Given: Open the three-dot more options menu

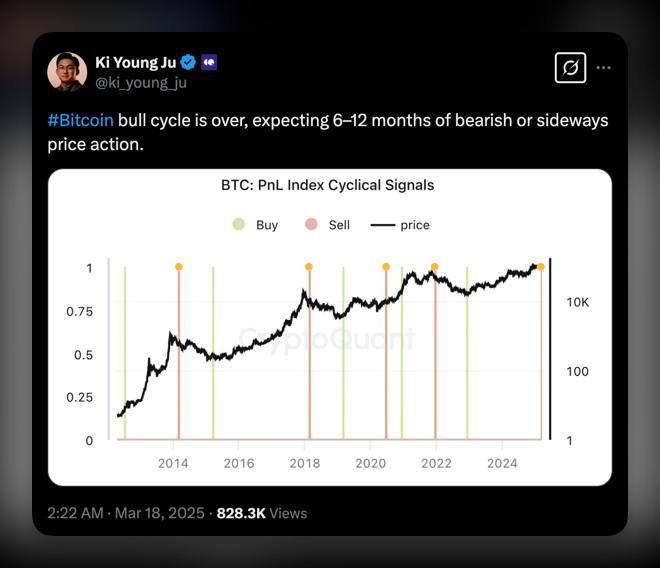Looking at the screenshot, I should [x=603, y=68].
